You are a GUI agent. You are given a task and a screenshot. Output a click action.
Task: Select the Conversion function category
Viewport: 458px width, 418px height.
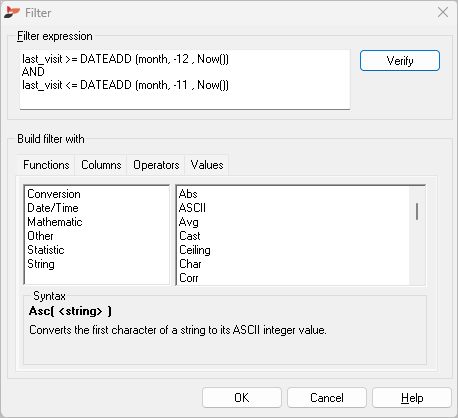(54, 194)
